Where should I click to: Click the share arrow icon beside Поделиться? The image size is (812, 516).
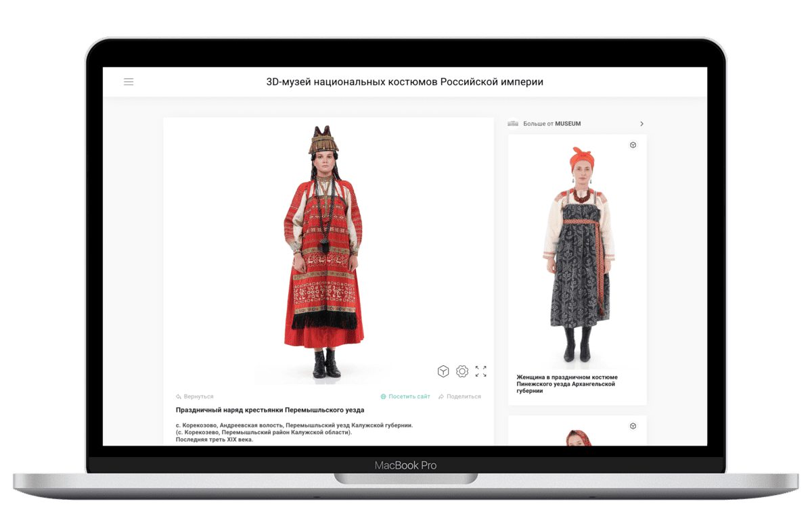(441, 397)
